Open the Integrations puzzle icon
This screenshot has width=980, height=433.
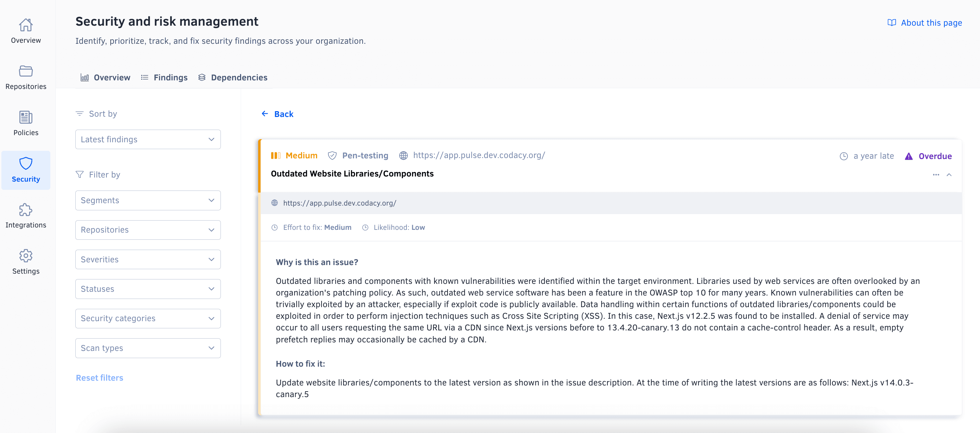tap(25, 209)
